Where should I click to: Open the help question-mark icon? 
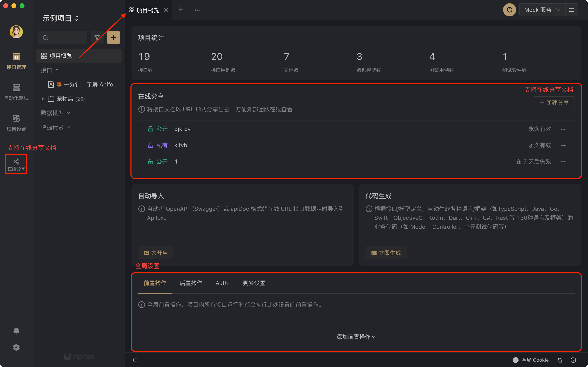(573, 360)
